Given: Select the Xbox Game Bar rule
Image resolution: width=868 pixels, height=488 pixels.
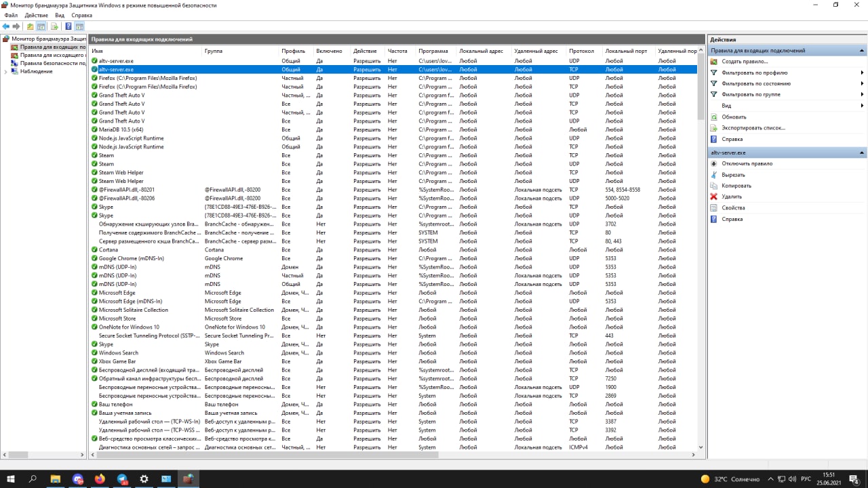Looking at the screenshot, I should pos(393,361).
